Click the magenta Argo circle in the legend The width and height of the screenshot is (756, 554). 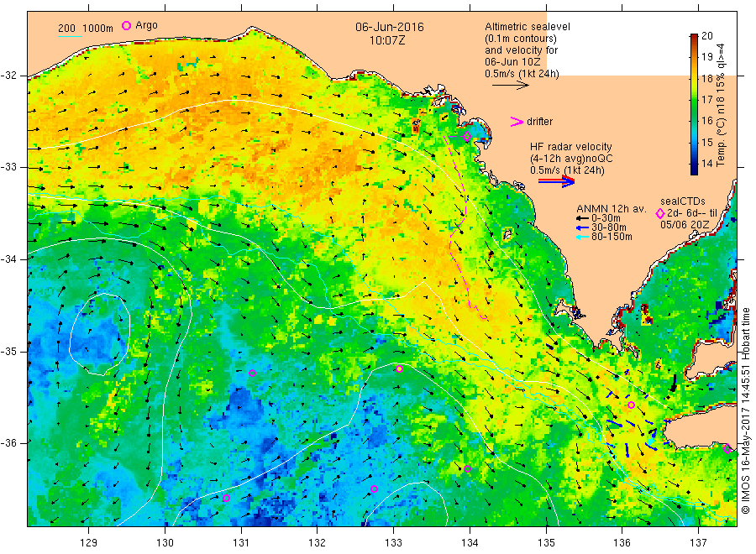pyautogui.click(x=126, y=25)
